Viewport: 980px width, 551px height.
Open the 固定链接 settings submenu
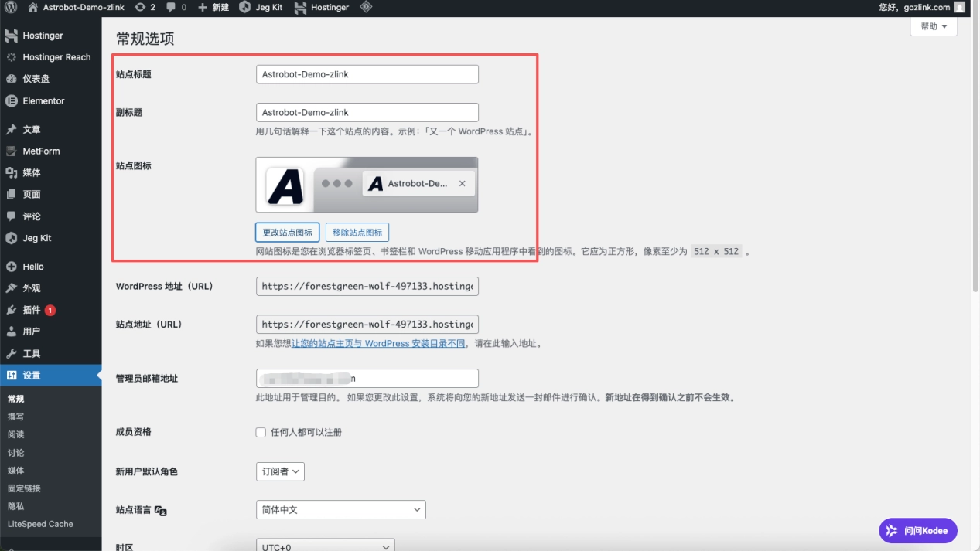[x=24, y=488]
